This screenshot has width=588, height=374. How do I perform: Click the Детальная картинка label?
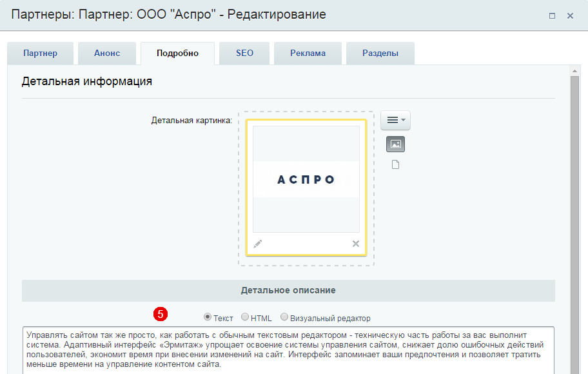[x=191, y=121]
